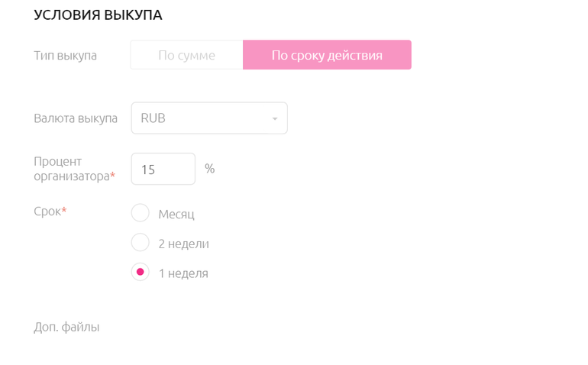Select the "Месяц" radio button circle
Screen dimensions: 588x365
click(141, 213)
